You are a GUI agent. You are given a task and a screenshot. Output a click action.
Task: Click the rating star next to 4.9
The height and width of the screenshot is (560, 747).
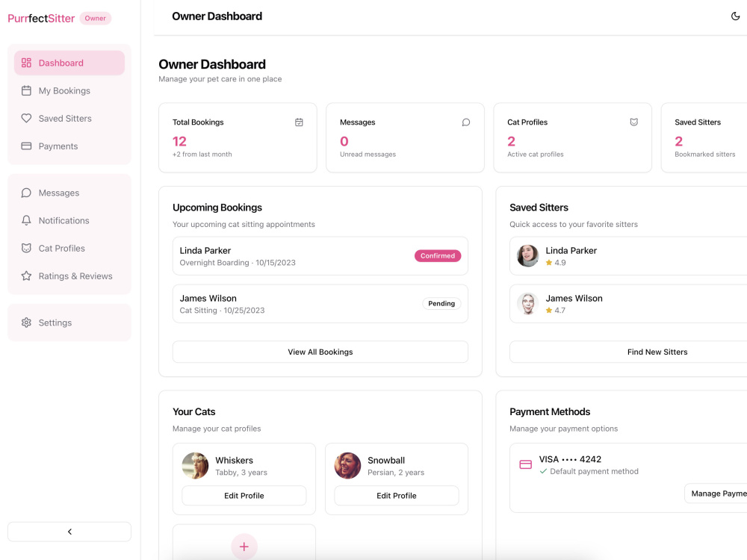pos(549,262)
